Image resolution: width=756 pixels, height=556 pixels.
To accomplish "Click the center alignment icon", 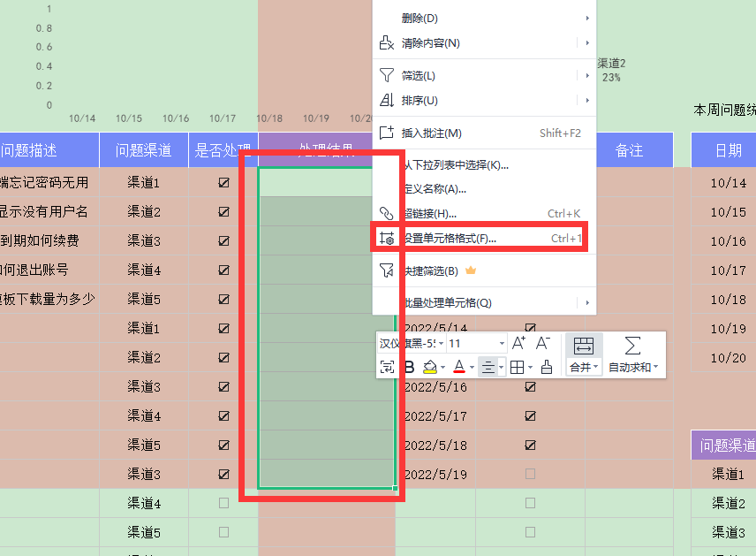I will pyautogui.click(x=488, y=368).
